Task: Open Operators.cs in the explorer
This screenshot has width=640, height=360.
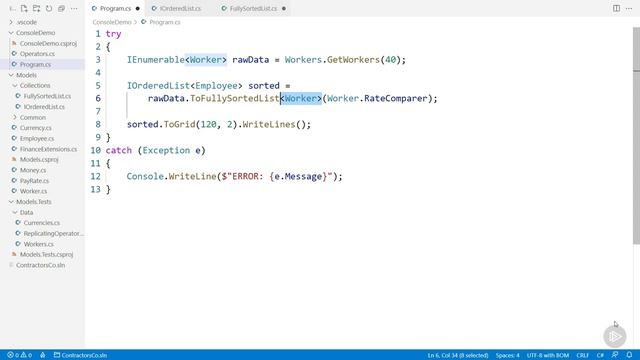Action: pos(37,54)
